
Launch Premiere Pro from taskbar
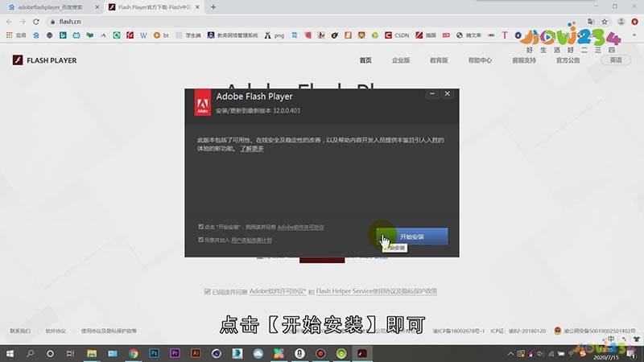pos(175,353)
